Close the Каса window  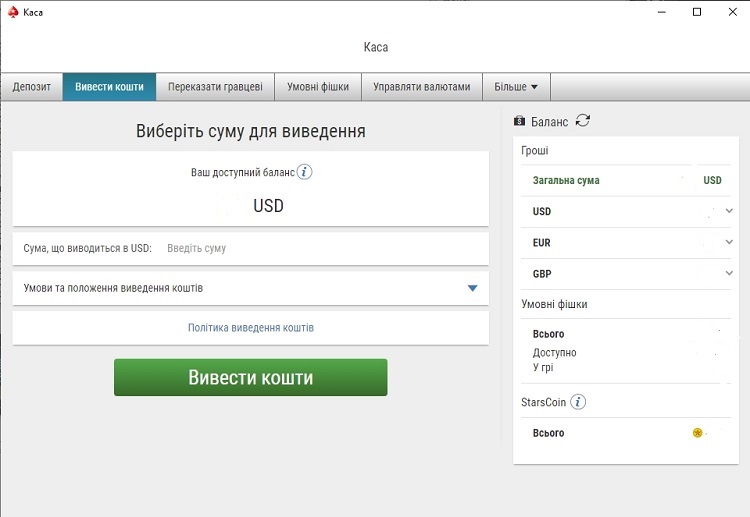(732, 12)
